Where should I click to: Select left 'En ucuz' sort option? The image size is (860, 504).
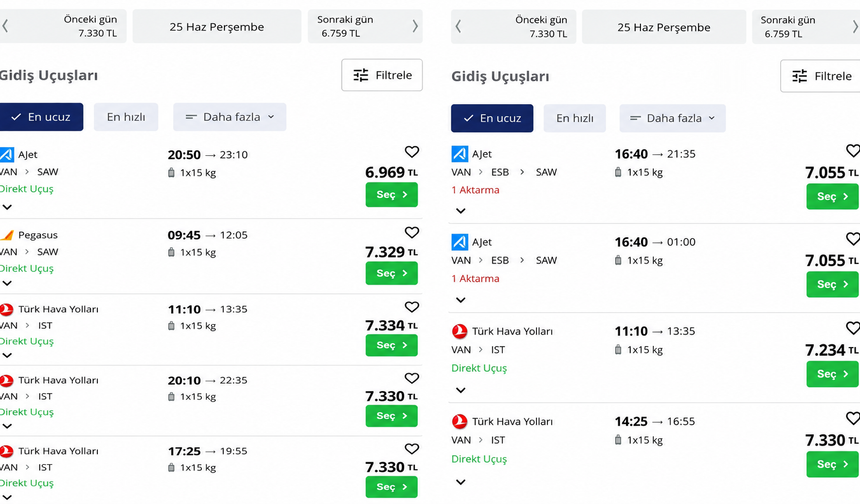point(42,117)
